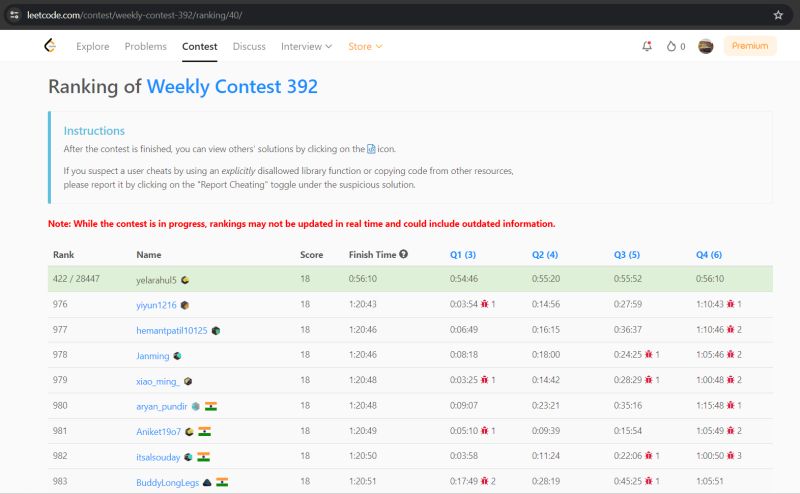Click the badge icon beside hemantpatil10125

pyautogui.click(x=216, y=331)
